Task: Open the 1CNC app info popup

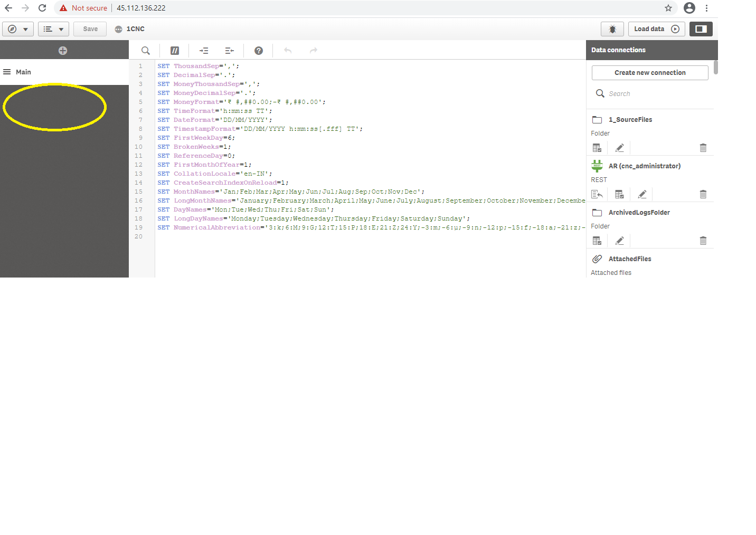Action: (x=119, y=30)
